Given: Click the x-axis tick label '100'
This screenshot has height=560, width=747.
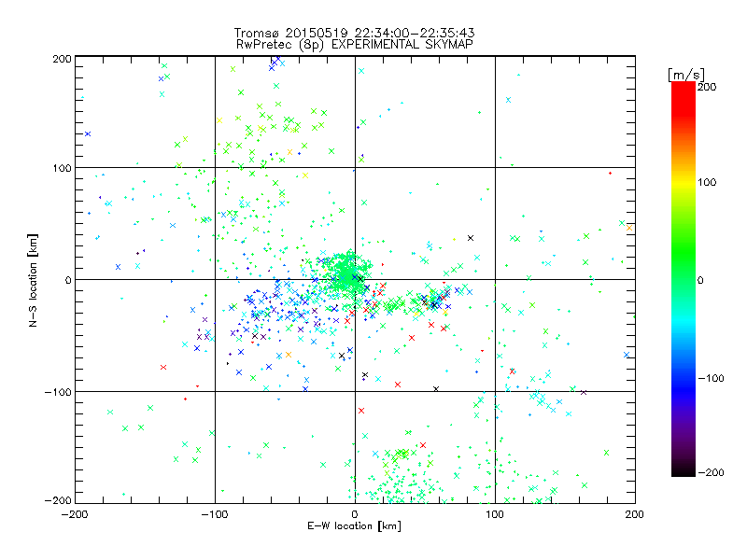Looking at the screenshot, I should pos(495,514).
